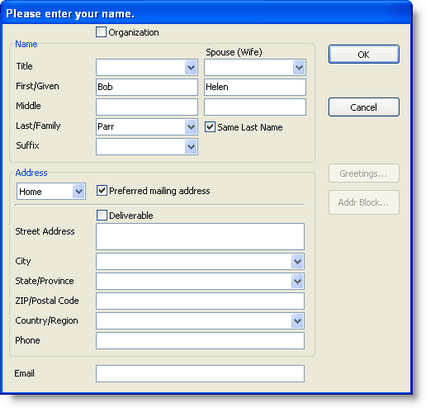426x408 pixels.
Task: Open the Home address type dropdown
Action: pyautogui.click(x=78, y=191)
